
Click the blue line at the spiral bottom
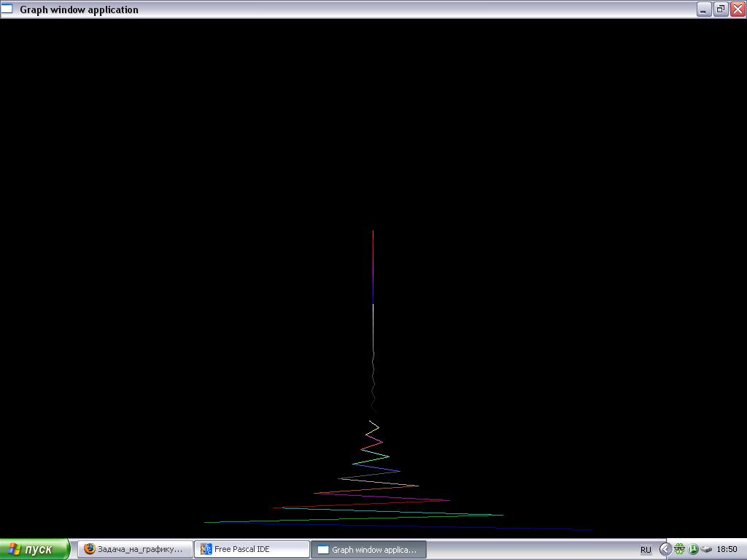511,528
